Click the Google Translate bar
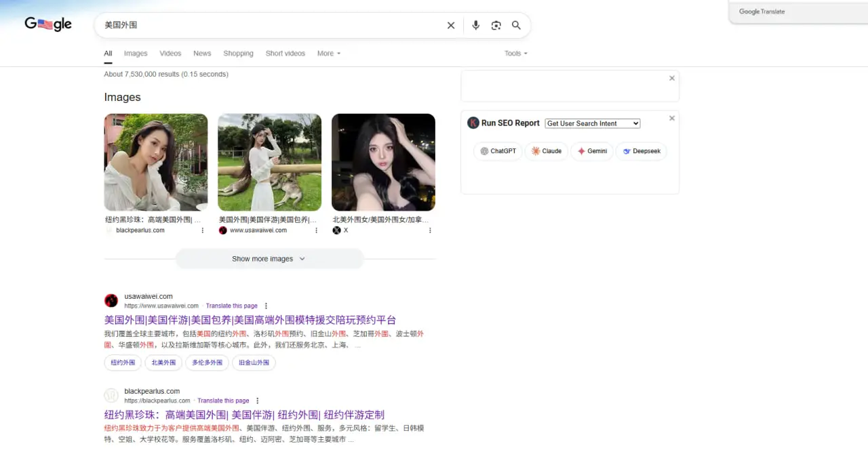 coord(799,12)
